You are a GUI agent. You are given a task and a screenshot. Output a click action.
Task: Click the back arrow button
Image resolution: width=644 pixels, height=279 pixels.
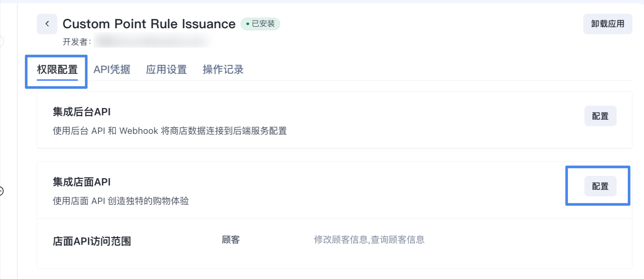47,24
